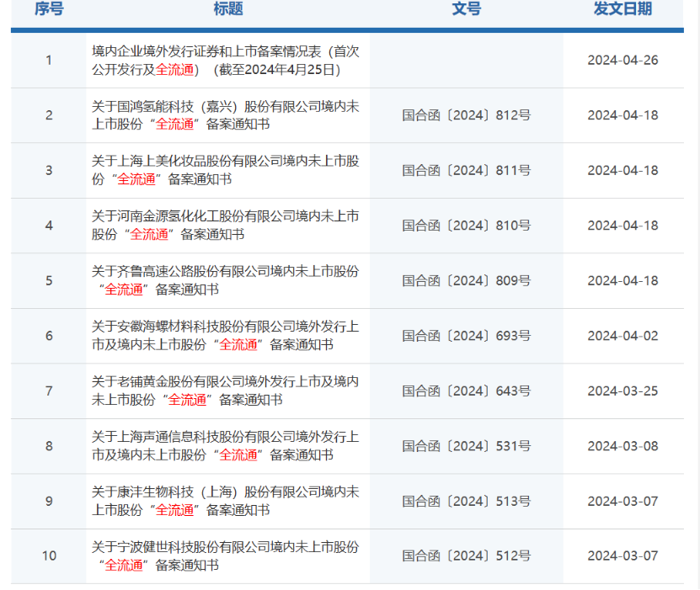Viewport: 700px width, 590px height.
Task: Select document number 国合函〔2024〕512号
Action: [467, 556]
